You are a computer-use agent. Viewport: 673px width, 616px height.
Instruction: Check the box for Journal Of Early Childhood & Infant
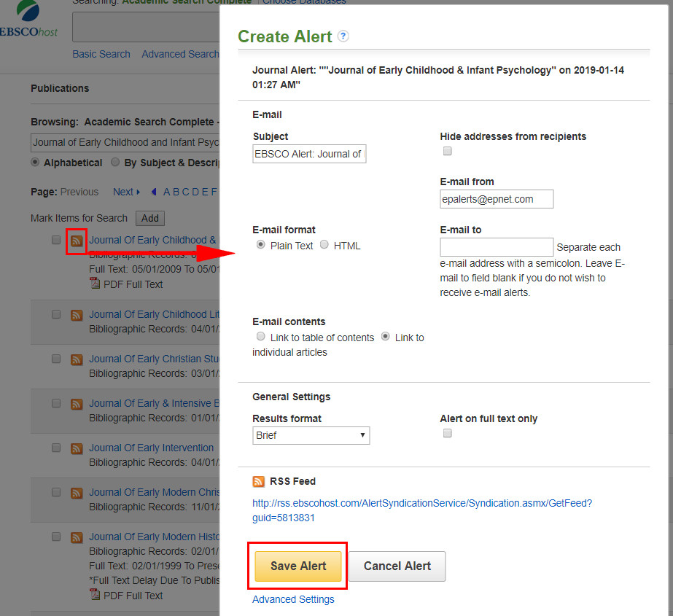click(x=56, y=240)
